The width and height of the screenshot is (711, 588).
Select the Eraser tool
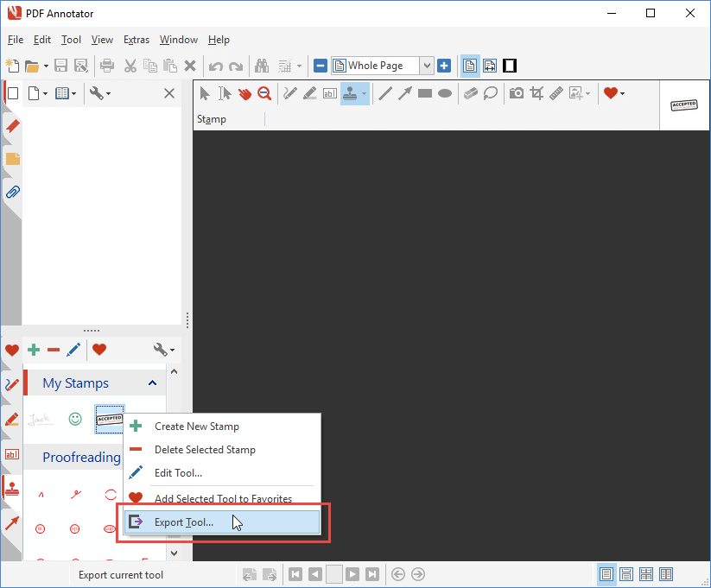click(471, 93)
